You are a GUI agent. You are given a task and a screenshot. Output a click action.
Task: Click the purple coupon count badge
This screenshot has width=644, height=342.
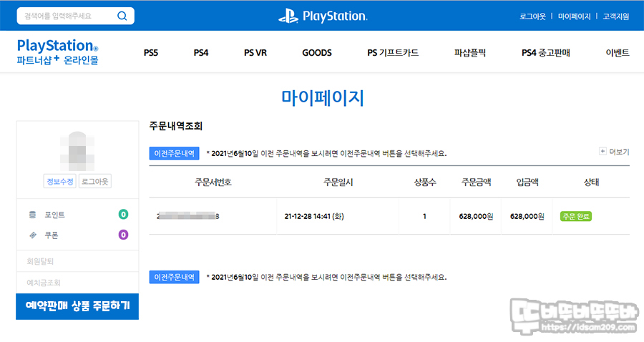click(x=123, y=235)
